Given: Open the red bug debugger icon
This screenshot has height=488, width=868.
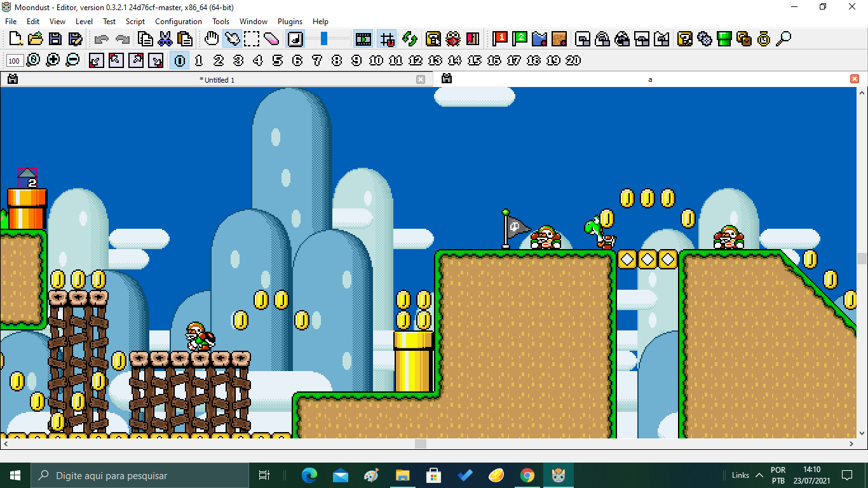Looking at the screenshot, I should (453, 39).
